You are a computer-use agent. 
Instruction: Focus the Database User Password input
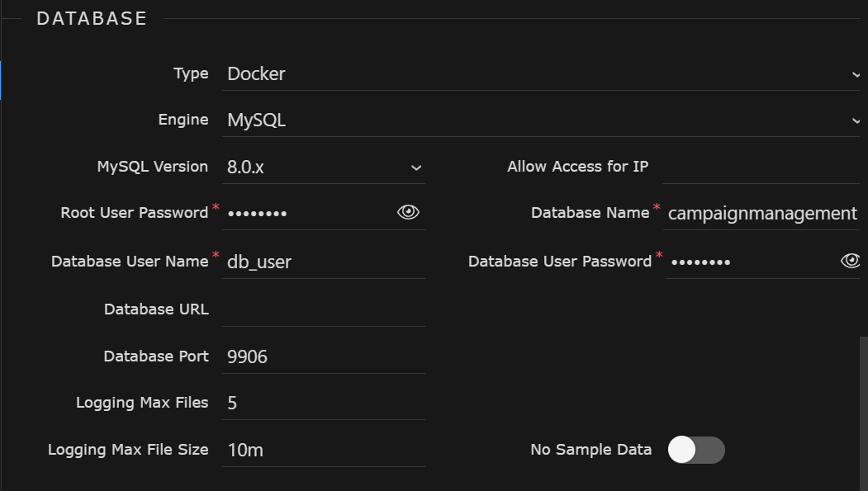[x=743, y=261]
